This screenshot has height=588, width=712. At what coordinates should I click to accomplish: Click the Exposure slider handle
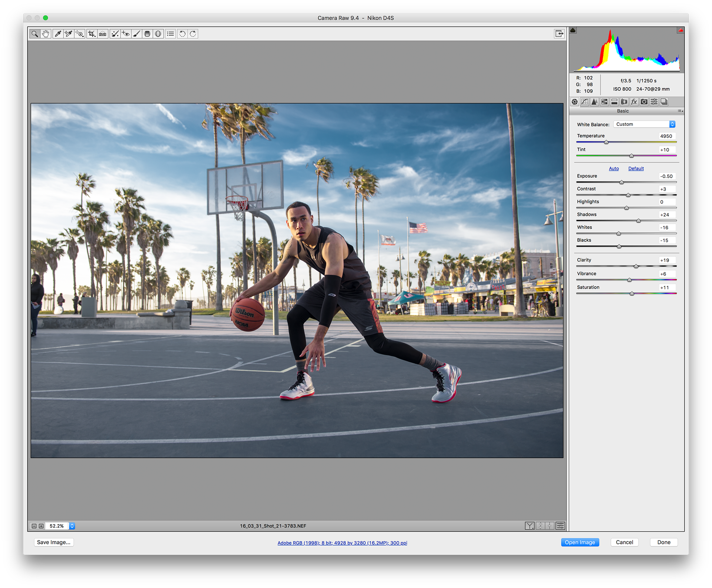(x=622, y=182)
